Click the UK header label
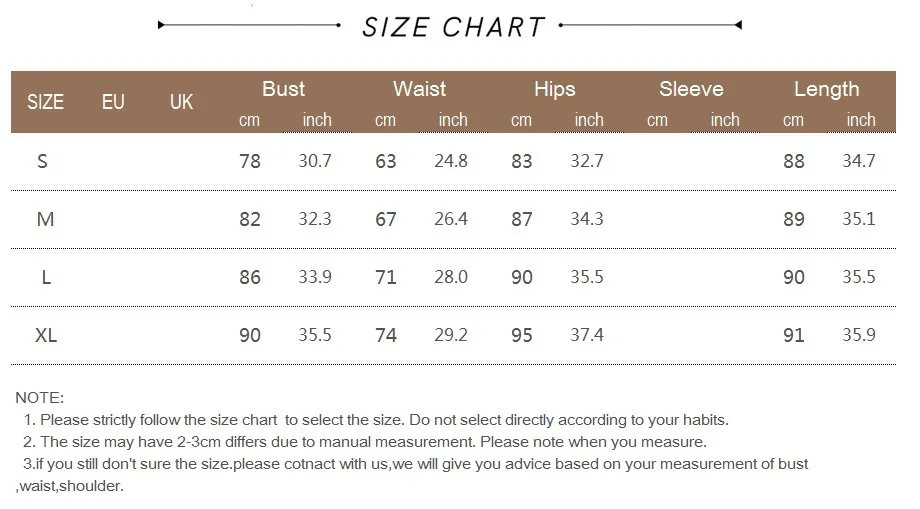Viewport: 920px width, 509px height. click(181, 102)
